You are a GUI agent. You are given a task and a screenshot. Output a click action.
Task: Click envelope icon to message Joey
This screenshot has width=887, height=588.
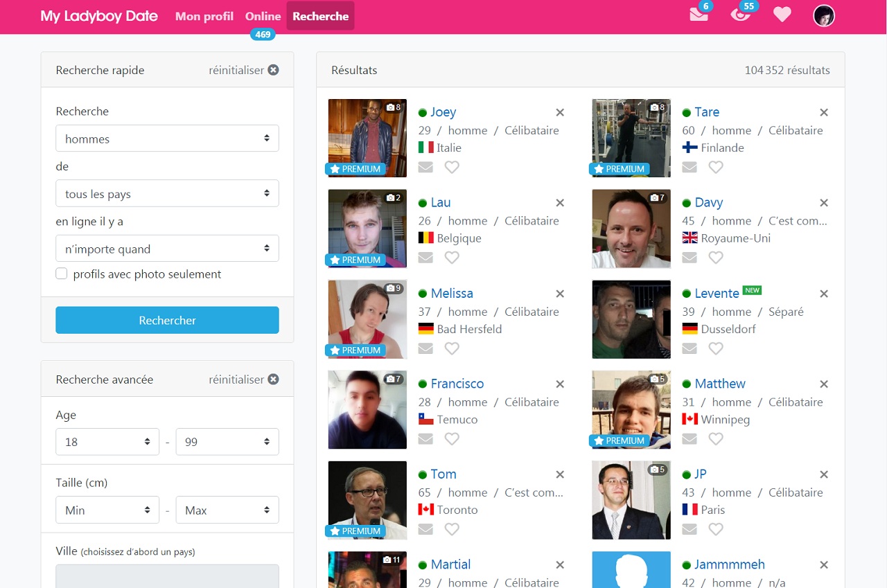point(425,167)
